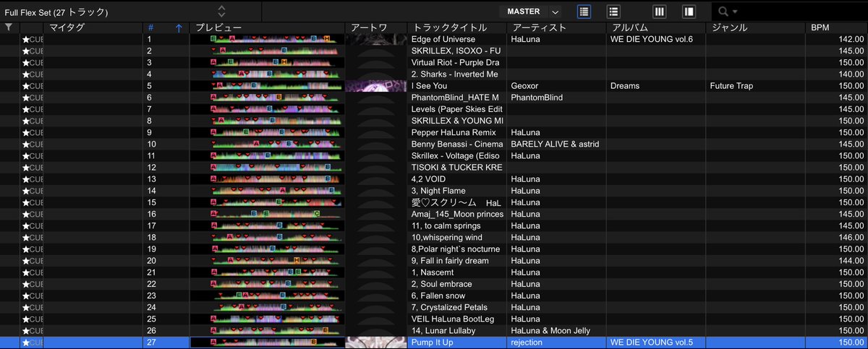Click the album 'WE DIE YOUNG vol.6'

(652, 39)
